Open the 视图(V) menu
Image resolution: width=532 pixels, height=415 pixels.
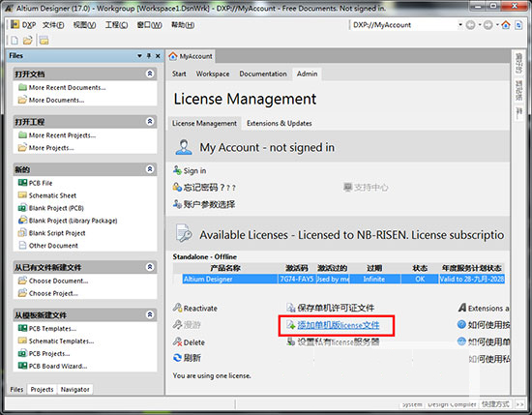(84, 25)
